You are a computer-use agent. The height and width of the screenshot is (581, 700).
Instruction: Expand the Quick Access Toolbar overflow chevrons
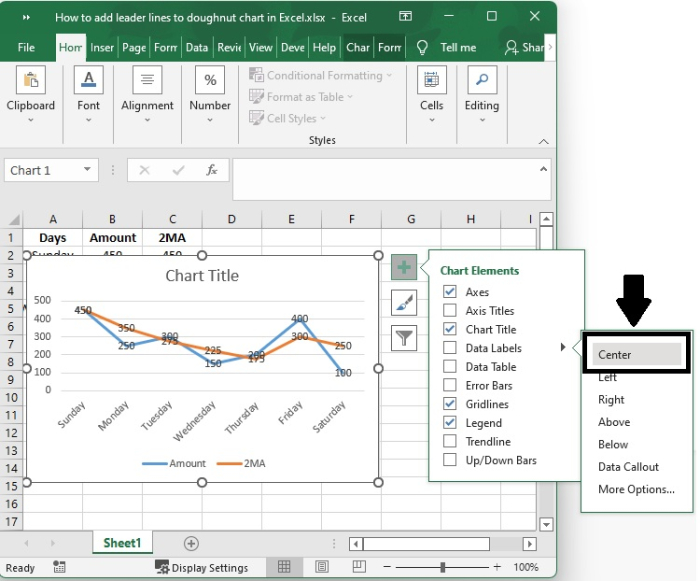click(x=26, y=17)
